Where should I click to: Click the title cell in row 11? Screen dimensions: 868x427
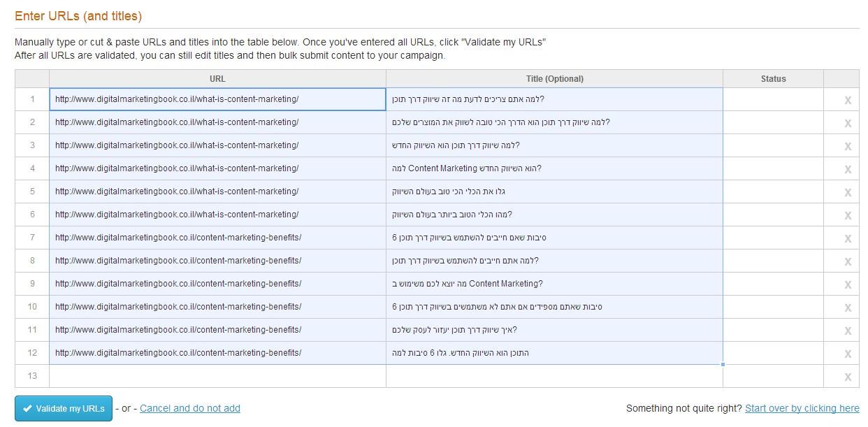(555, 330)
